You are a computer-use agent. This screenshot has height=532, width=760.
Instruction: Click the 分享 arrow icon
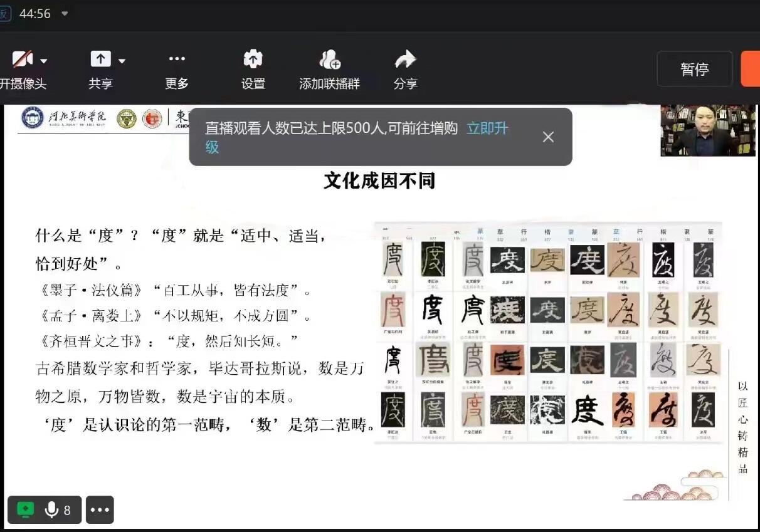(405, 60)
